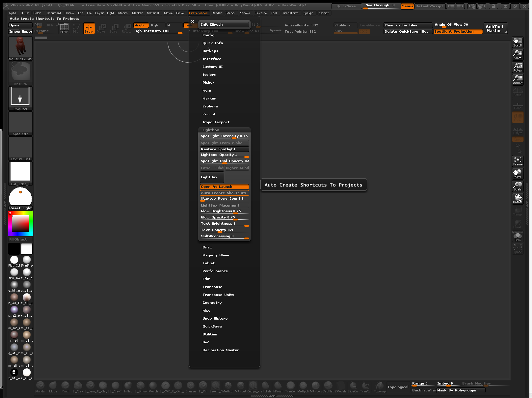The height and width of the screenshot is (398, 532).
Task: Toggle Topological masking
Action: (398, 387)
